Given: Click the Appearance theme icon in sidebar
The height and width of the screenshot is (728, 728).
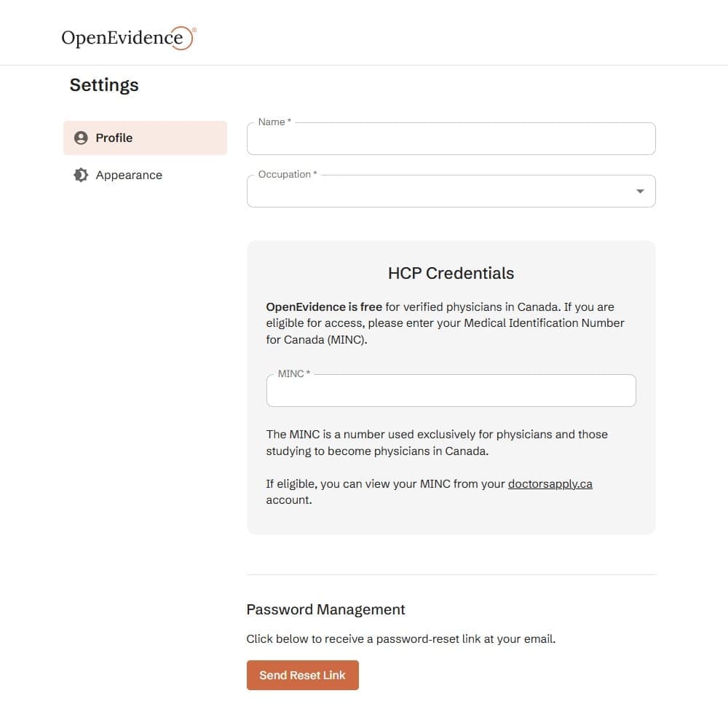Looking at the screenshot, I should click(81, 175).
